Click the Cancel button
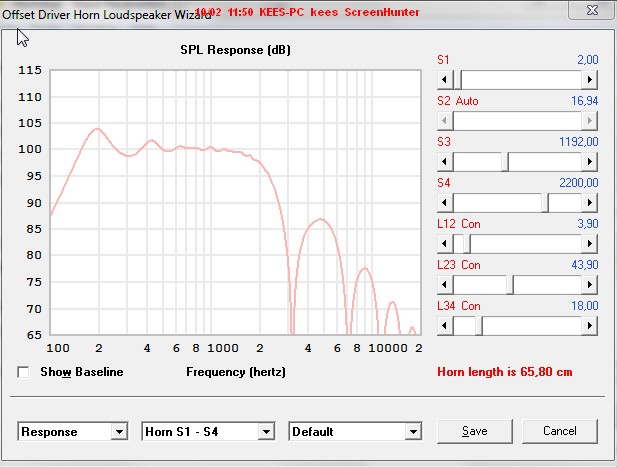 pyautogui.click(x=560, y=432)
